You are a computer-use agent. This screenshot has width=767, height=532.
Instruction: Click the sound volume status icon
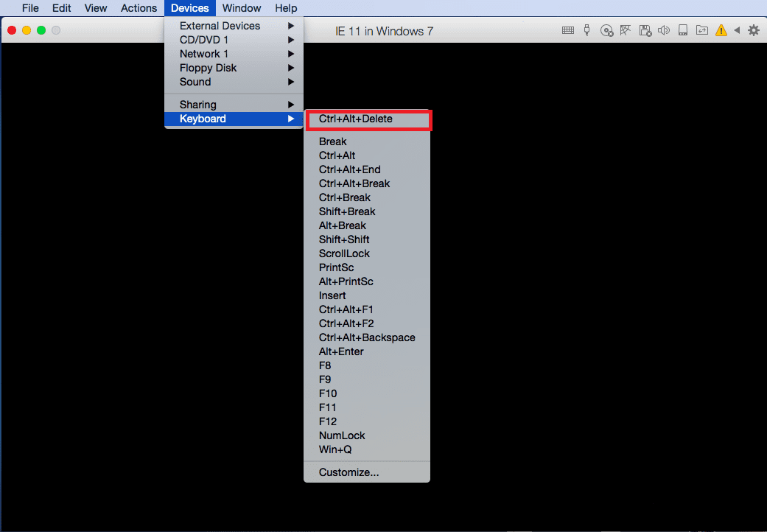pos(664,30)
